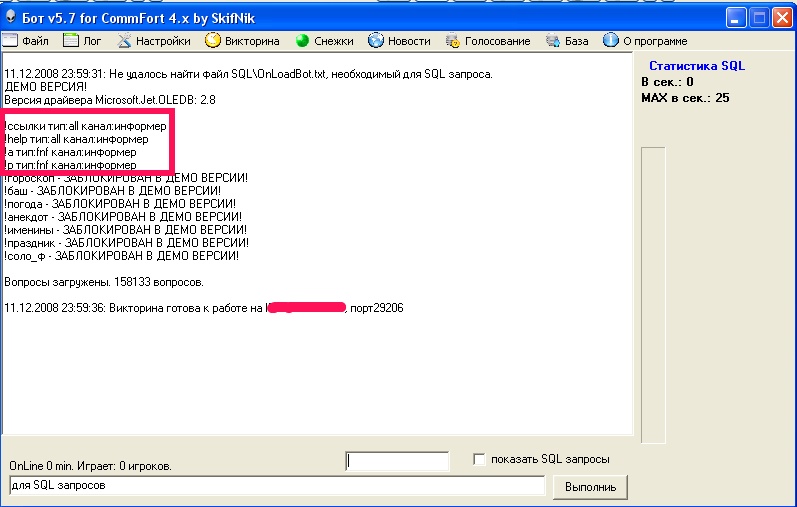Click the SQL query text field
The image size is (797, 507).
[x=276, y=486]
